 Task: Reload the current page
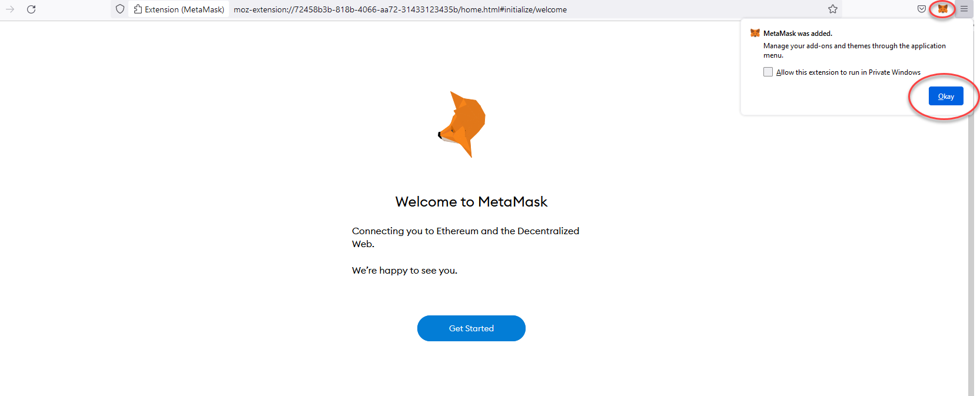31,9
